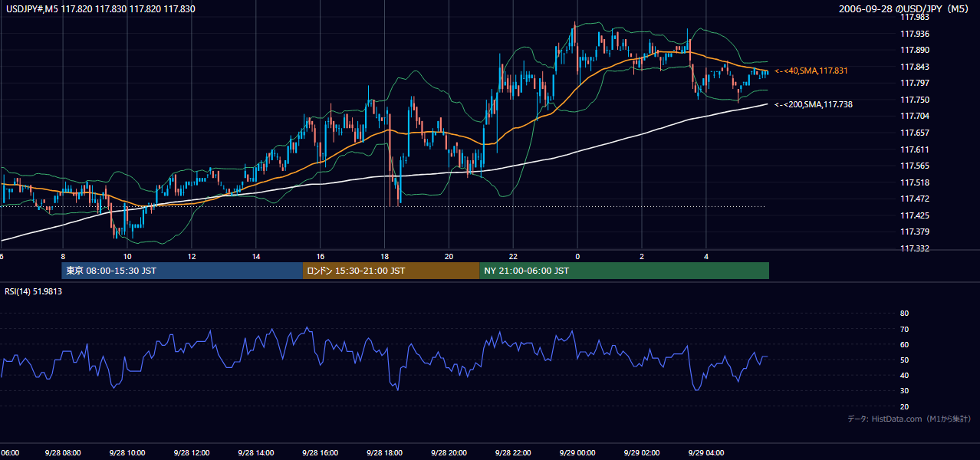Click RSI scale value 60
This screenshot has width=980, height=460.
[905, 344]
